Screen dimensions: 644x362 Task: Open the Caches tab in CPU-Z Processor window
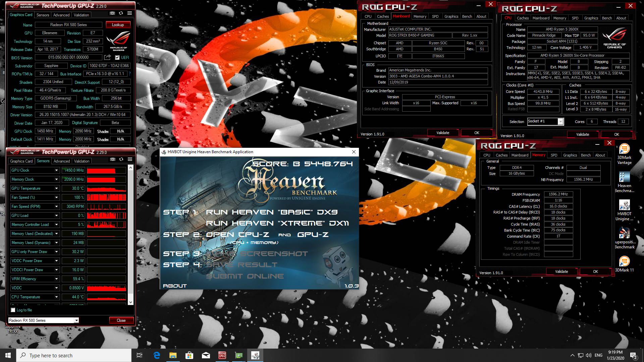[523, 18]
